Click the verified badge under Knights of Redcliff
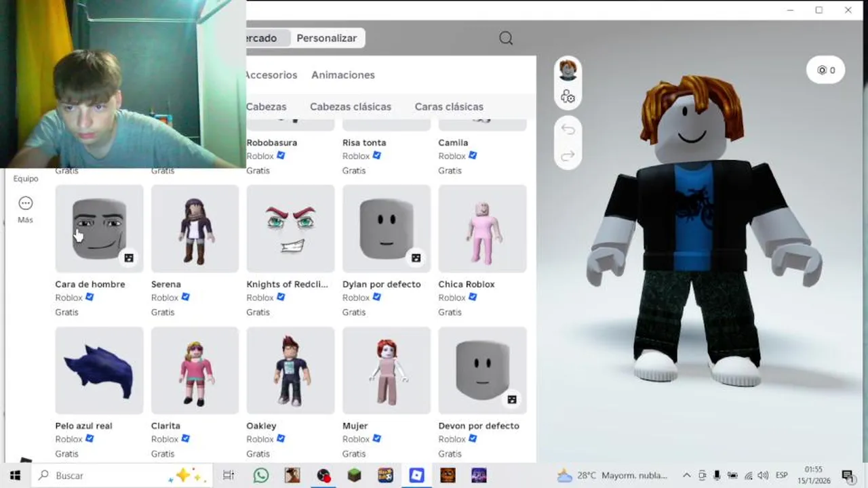Viewport: 868px width, 488px height. (281, 297)
